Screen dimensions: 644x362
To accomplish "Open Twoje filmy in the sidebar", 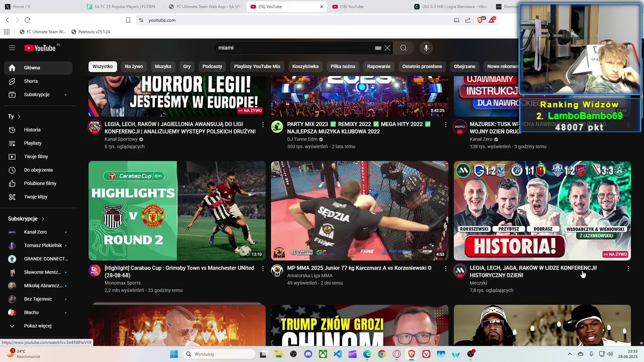I will (x=39, y=156).
